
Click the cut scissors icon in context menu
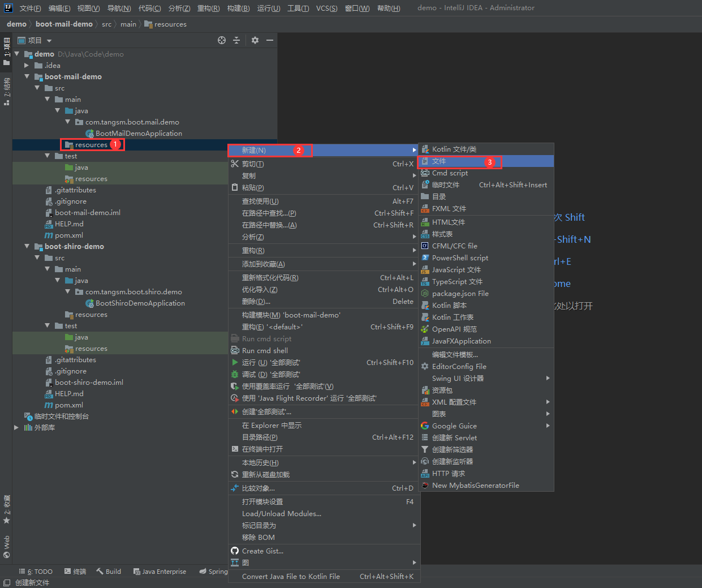235,164
